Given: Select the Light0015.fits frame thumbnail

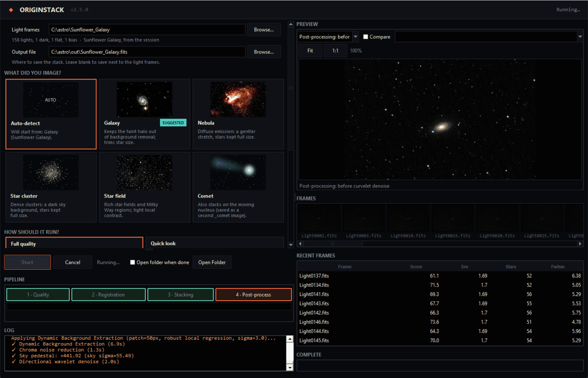Looking at the screenshot, I should [453, 221].
